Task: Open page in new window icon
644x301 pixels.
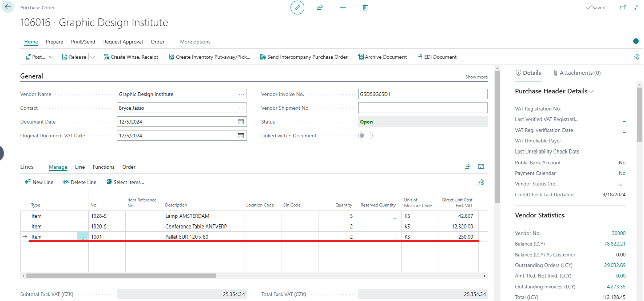Action: point(623,8)
